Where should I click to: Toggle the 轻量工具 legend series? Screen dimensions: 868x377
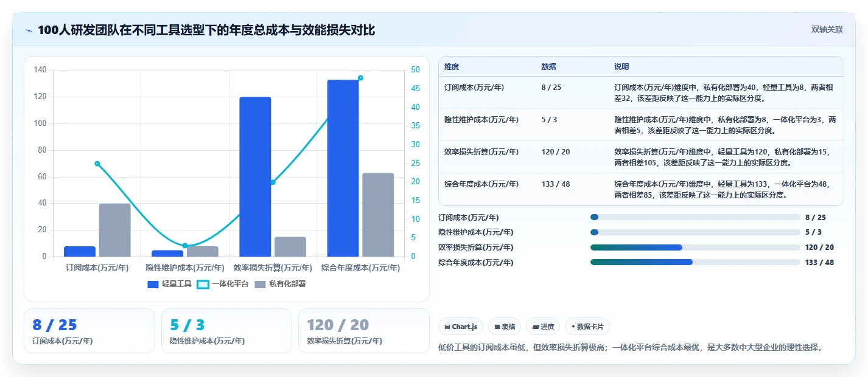(170, 284)
